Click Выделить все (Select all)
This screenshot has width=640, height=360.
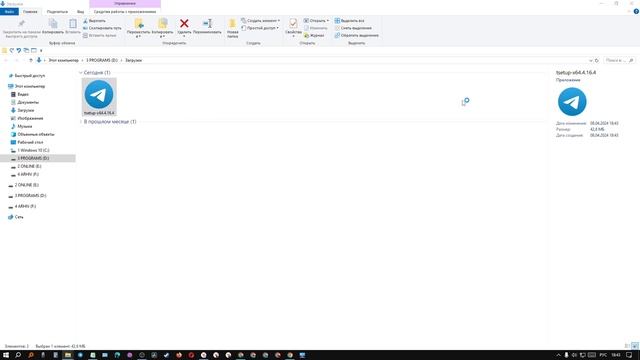click(x=349, y=21)
